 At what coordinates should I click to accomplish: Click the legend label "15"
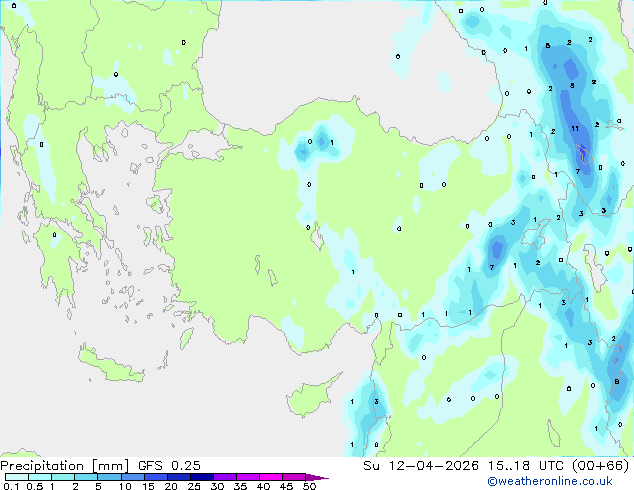[148, 486]
